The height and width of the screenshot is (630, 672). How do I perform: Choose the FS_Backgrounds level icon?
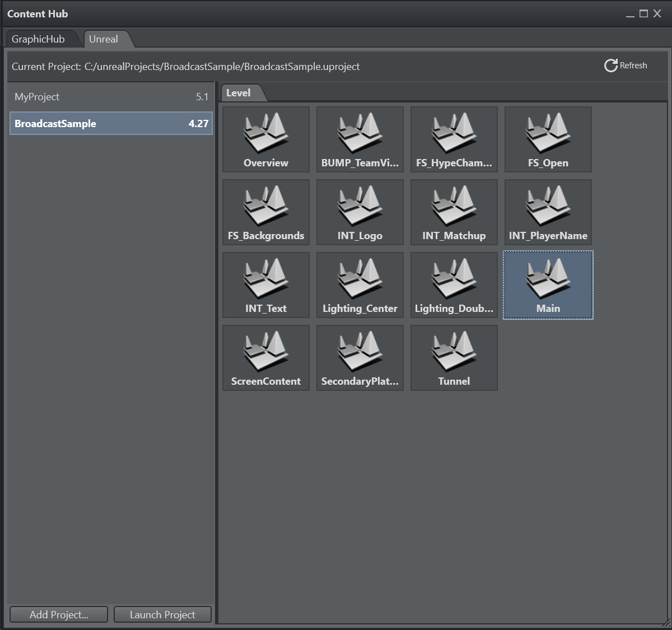pyautogui.click(x=266, y=207)
